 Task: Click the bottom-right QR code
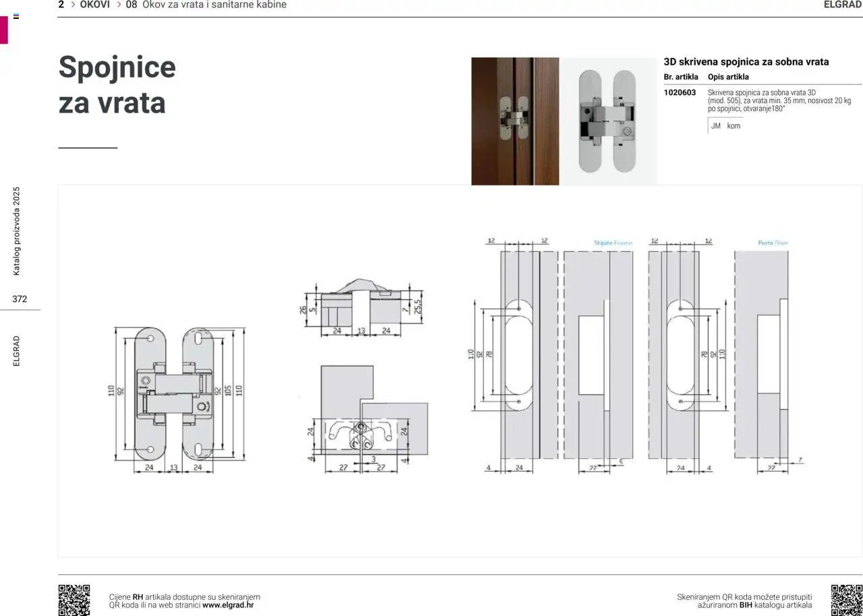pos(845,599)
